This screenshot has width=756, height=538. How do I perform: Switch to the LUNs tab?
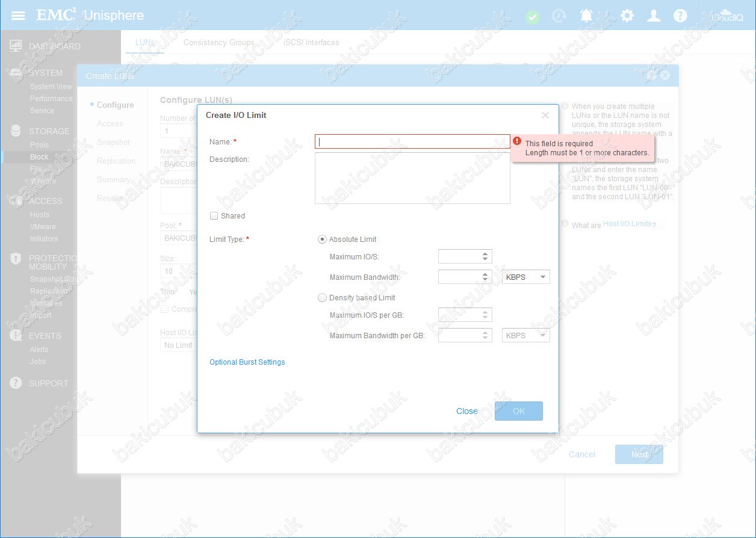click(x=145, y=42)
